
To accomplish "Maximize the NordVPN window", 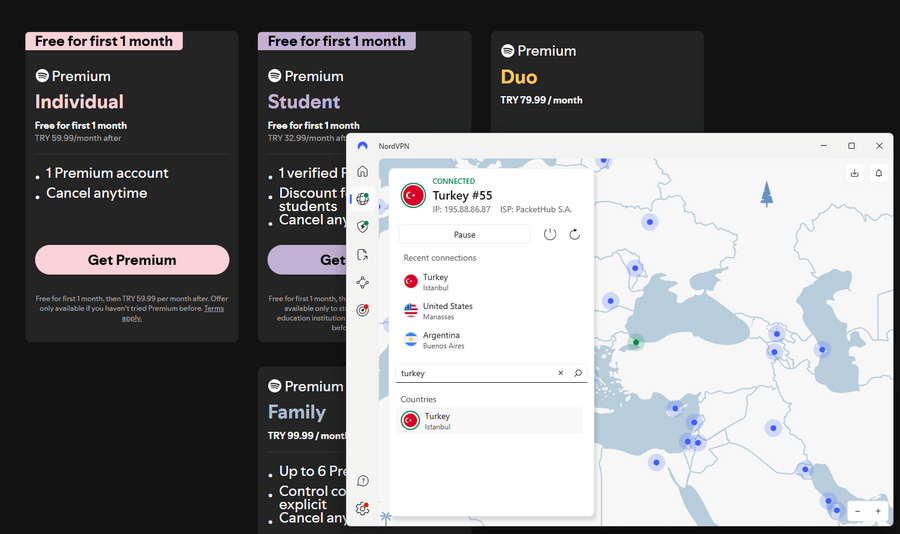I will tap(851, 146).
